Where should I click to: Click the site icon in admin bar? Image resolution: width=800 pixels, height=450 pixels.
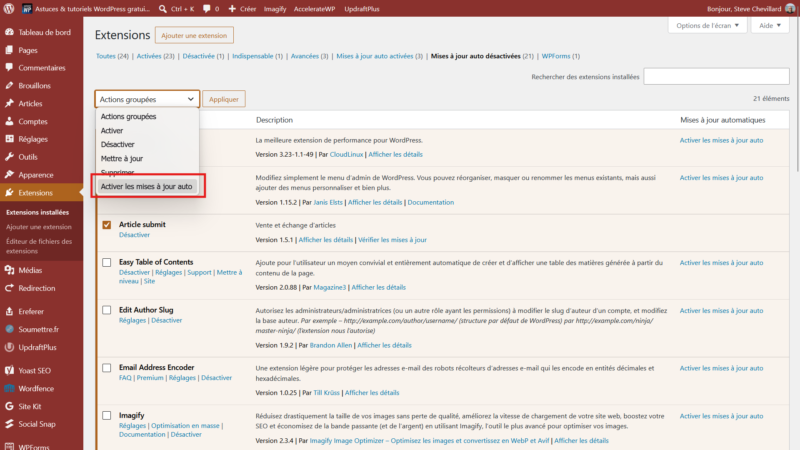(x=27, y=9)
